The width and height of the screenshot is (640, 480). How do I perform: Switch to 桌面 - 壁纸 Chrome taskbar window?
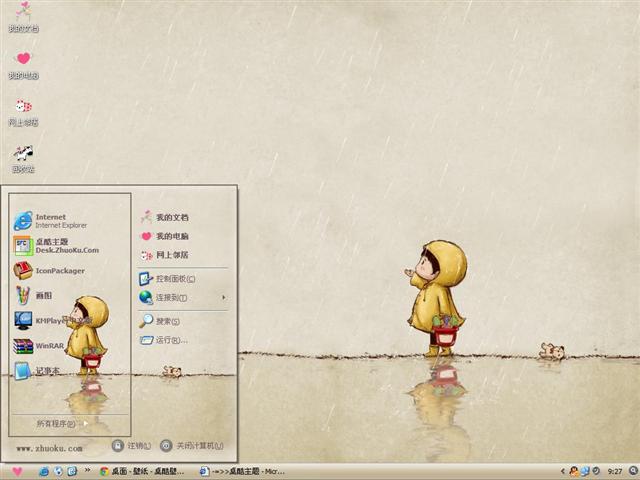coord(142,472)
